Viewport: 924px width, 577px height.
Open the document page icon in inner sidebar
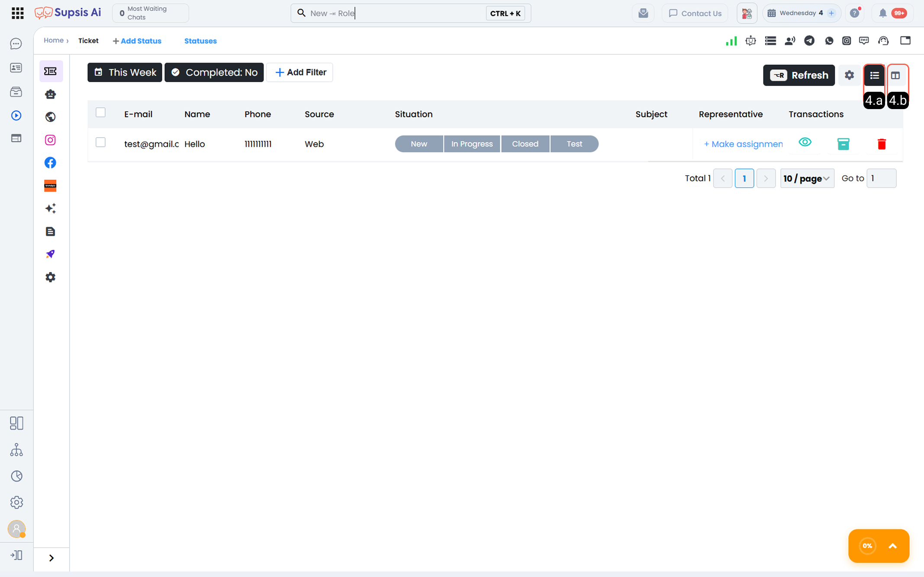[x=51, y=232]
